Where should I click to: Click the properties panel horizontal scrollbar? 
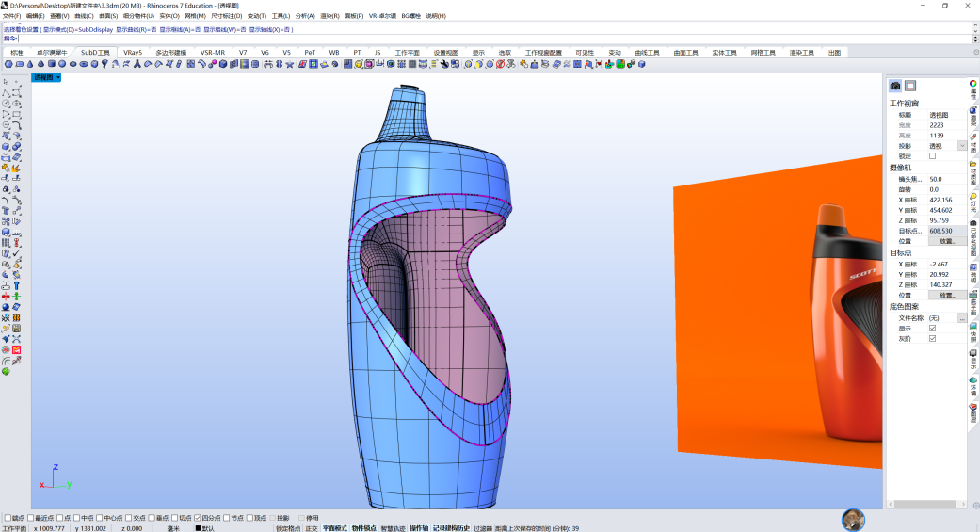click(x=925, y=504)
